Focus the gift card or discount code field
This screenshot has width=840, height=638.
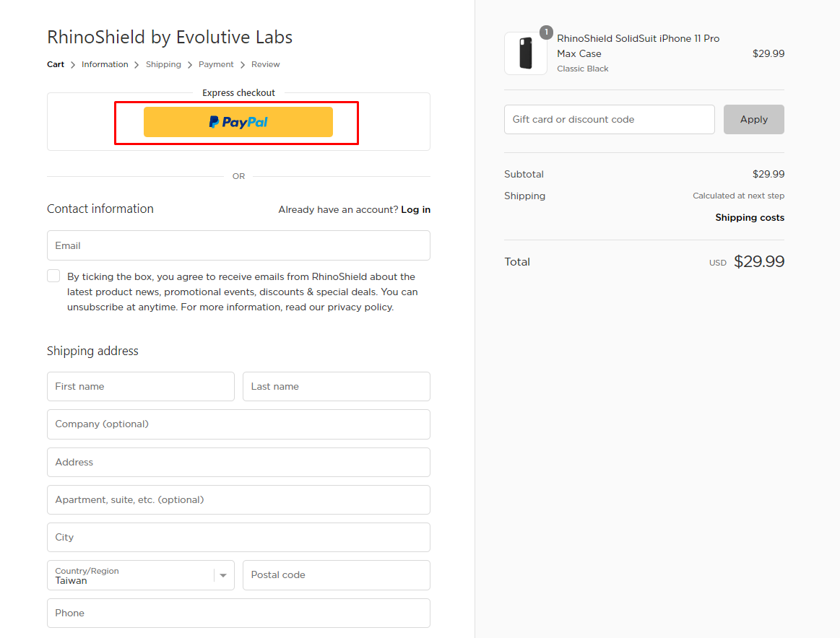coord(609,119)
